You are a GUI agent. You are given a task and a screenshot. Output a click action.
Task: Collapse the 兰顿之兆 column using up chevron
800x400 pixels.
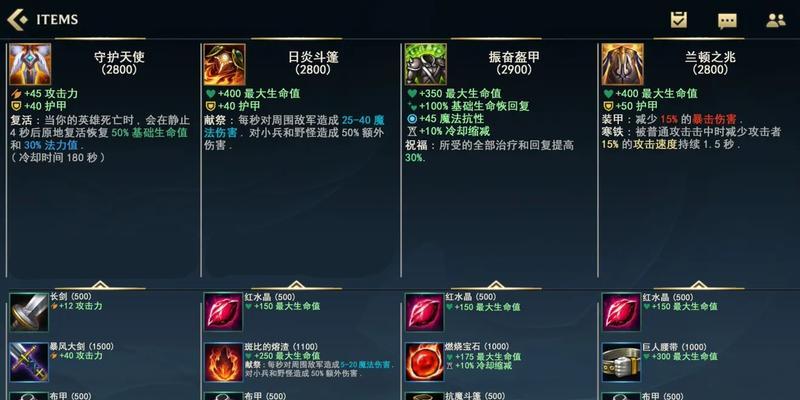click(698, 285)
